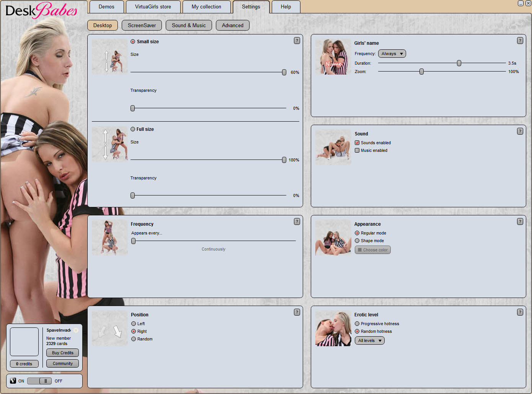Click the Duration slider handle

pyautogui.click(x=459, y=63)
